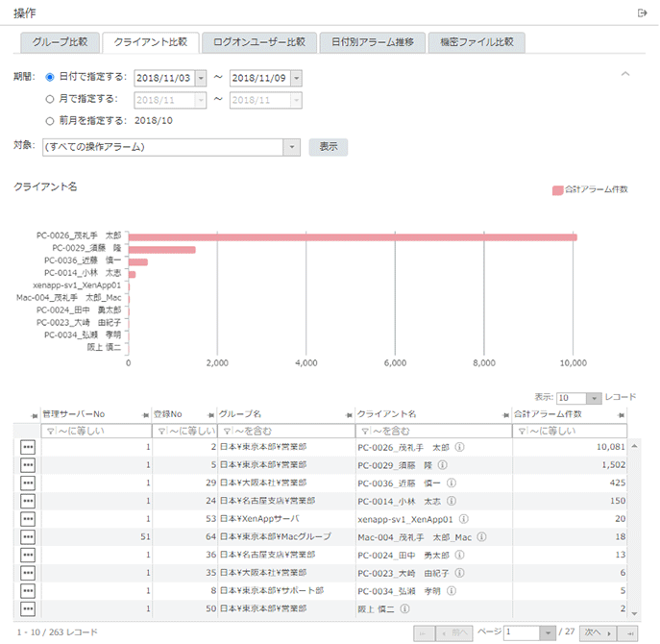Collapse the filter panel with chevron
This screenshot has width=660, height=644.
pos(625,74)
